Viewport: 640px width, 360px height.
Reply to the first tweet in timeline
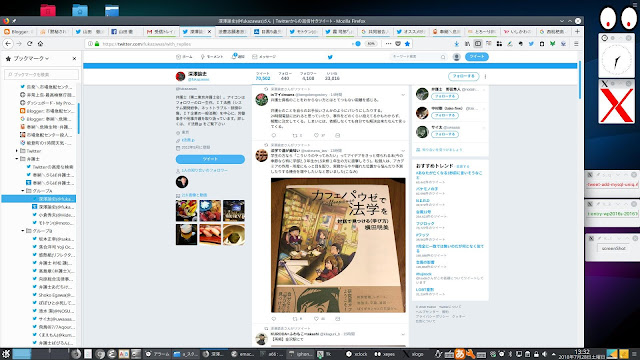pos(273,135)
